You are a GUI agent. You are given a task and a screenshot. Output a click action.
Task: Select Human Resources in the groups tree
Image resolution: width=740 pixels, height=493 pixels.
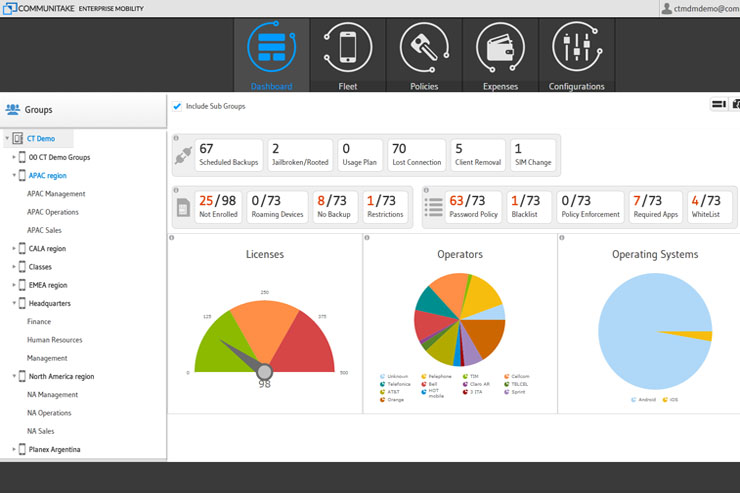pos(54,340)
